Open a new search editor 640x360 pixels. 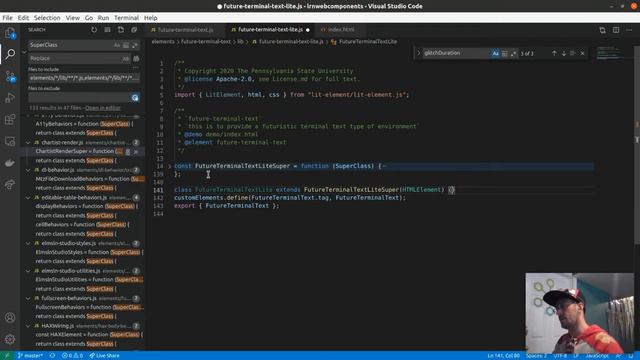(121, 30)
